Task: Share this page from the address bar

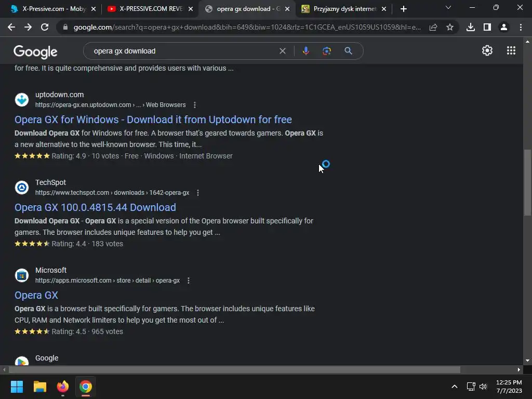Action: [433, 27]
